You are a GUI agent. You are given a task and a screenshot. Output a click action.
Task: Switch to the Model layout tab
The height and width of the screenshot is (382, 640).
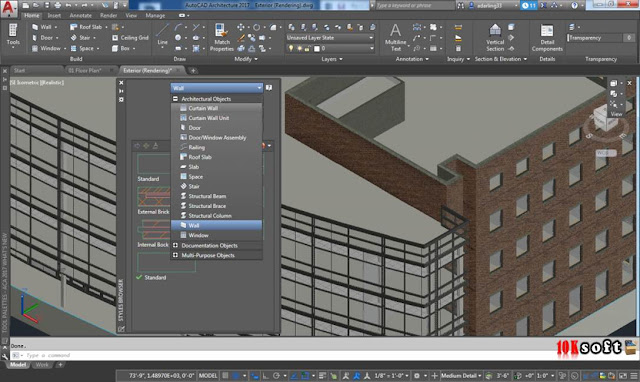coord(18,365)
